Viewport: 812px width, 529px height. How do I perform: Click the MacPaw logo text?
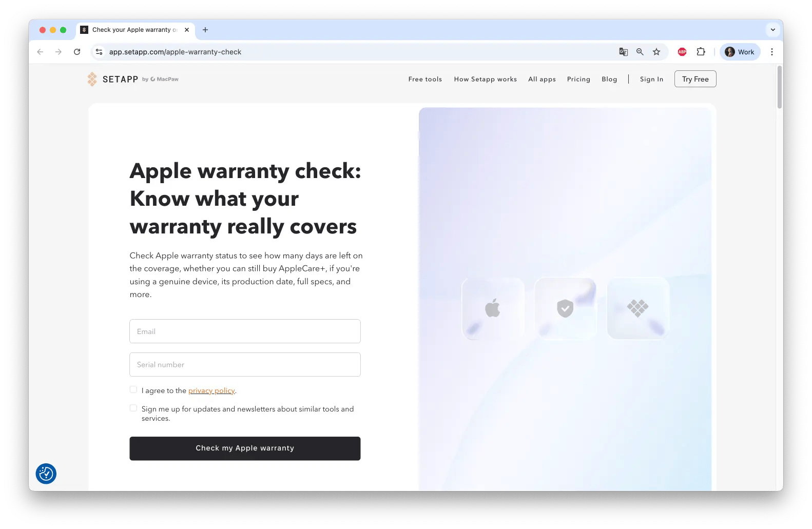click(165, 79)
